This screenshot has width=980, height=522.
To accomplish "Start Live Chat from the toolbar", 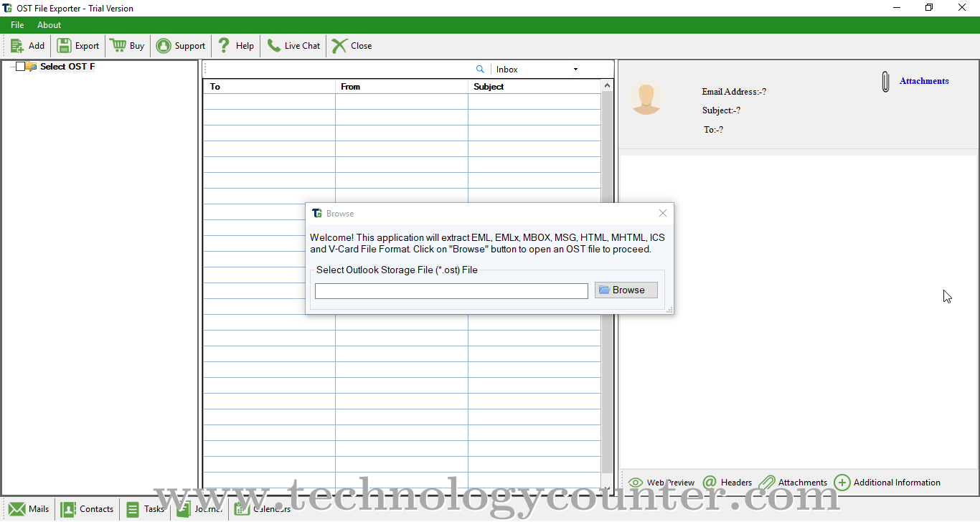I will point(293,46).
